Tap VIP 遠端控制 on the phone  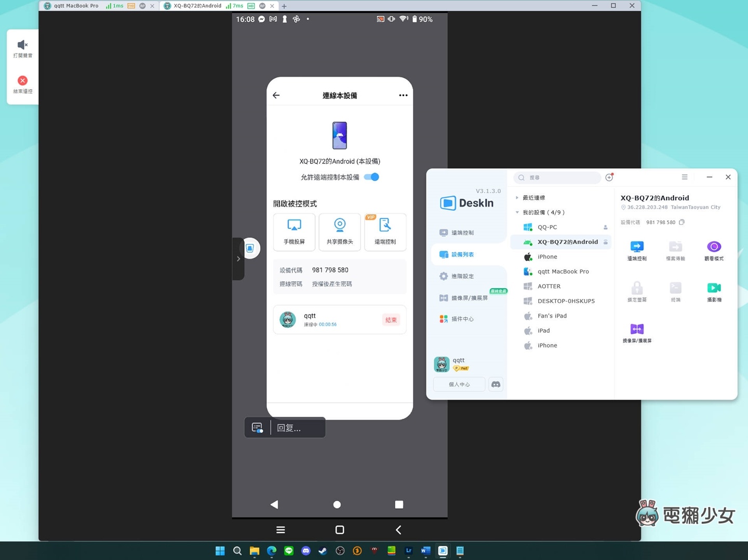pyautogui.click(x=385, y=232)
